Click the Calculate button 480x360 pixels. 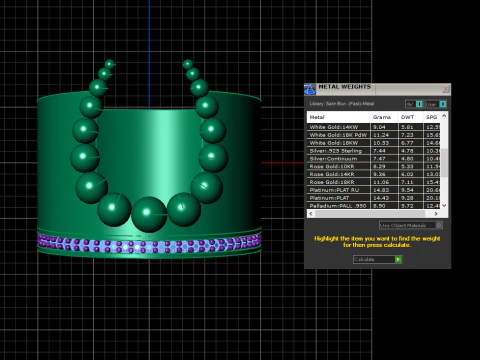click(x=377, y=259)
